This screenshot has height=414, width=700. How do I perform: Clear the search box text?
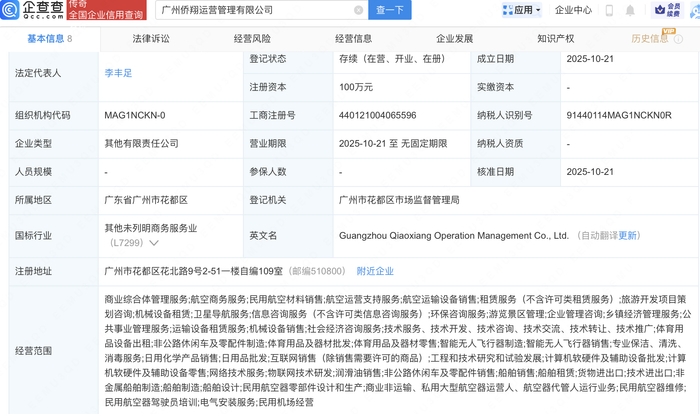click(x=358, y=10)
